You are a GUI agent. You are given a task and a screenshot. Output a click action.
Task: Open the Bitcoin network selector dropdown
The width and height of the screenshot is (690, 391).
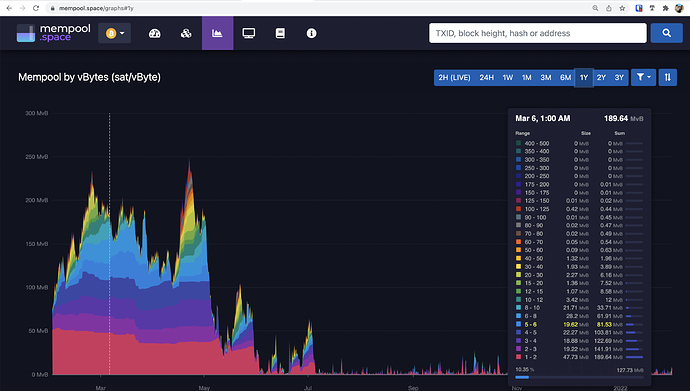114,33
